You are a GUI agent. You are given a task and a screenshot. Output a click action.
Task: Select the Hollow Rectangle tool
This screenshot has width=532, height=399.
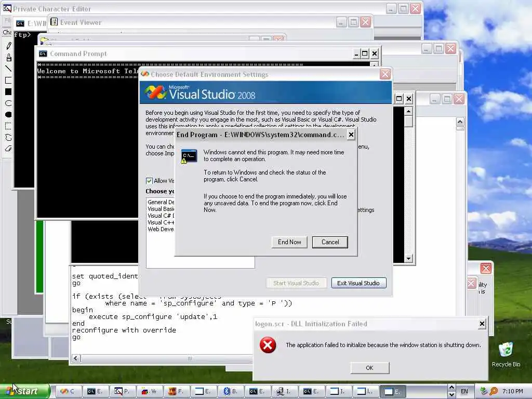coord(8,81)
